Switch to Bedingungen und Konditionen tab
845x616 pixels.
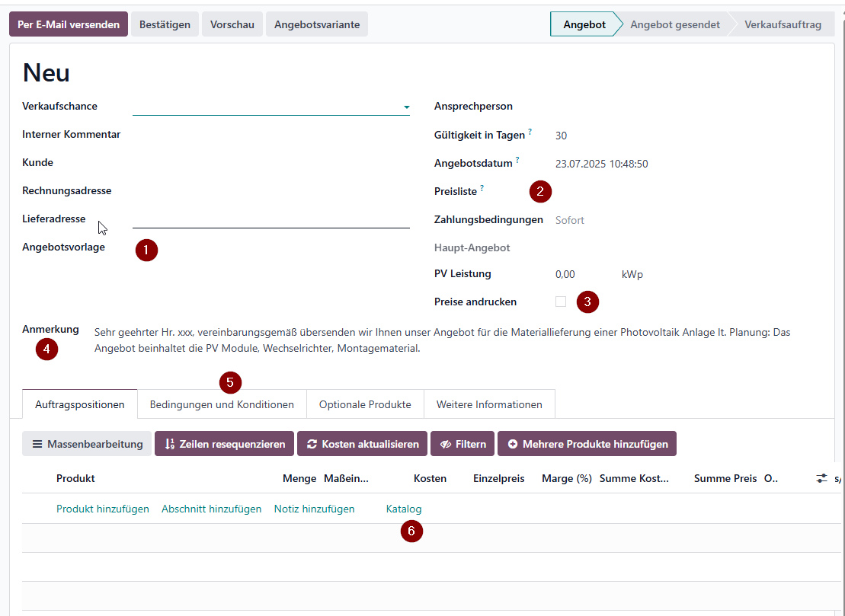[x=222, y=404]
